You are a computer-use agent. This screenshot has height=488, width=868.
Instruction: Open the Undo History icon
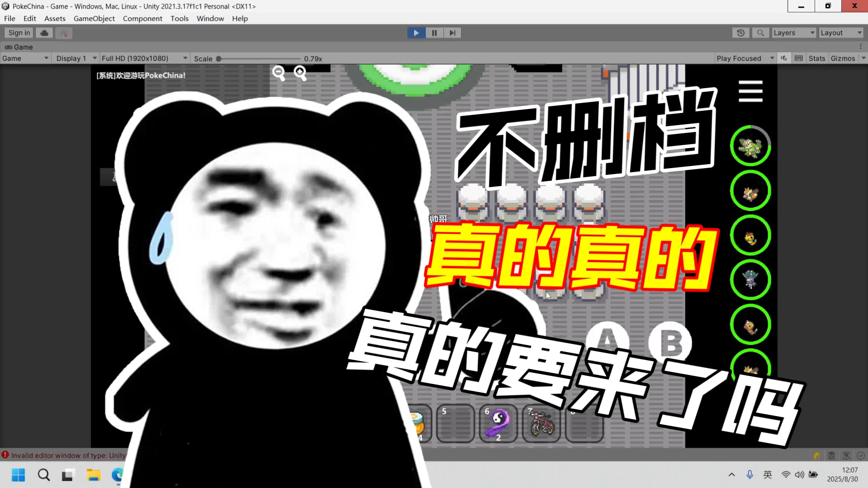coord(741,33)
